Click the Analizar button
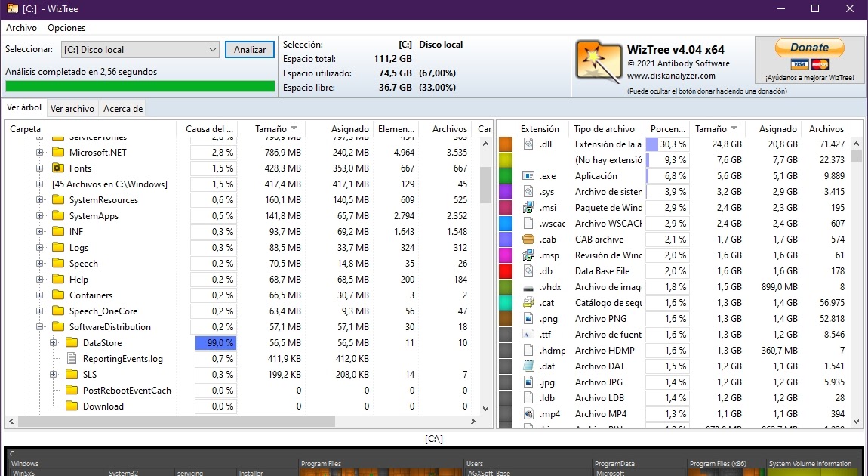The image size is (868, 476). click(x=248, y=49)
